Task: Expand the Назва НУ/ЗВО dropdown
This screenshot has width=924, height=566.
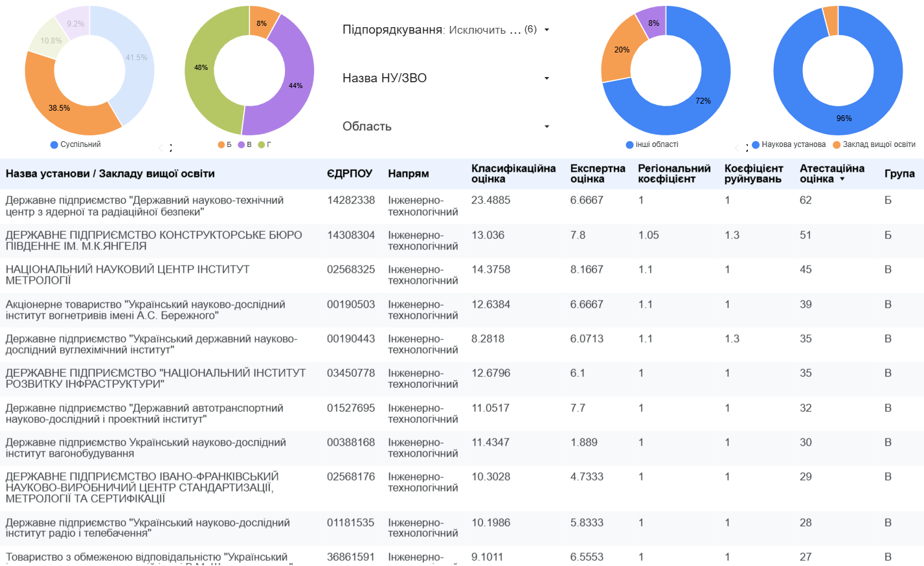Action: click(x=547, y=78)
